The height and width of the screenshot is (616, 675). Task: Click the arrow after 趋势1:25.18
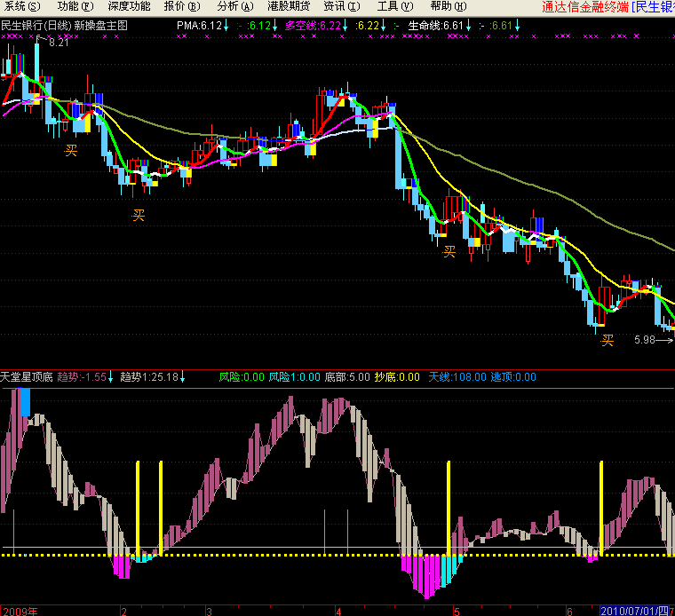[183, 377]
